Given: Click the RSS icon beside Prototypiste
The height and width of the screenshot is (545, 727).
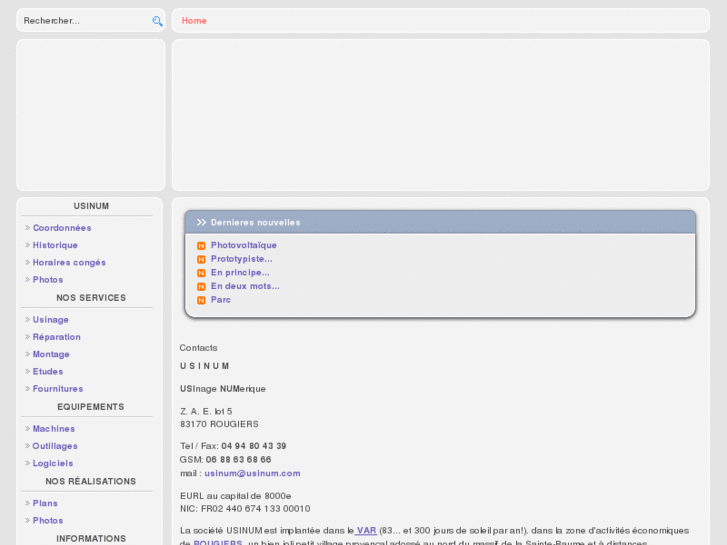Looking at the screenshot, I should (201, 259).
